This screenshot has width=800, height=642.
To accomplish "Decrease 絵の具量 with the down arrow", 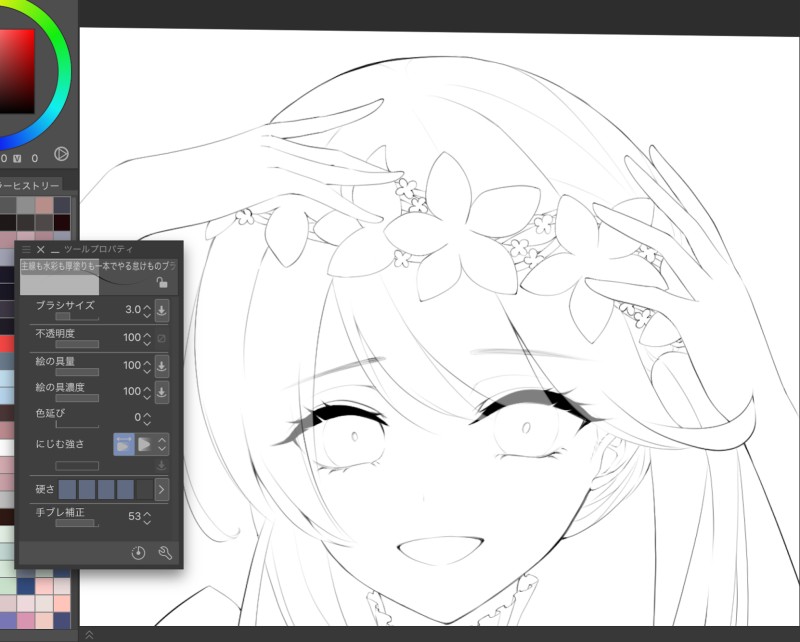I will 147,371.
